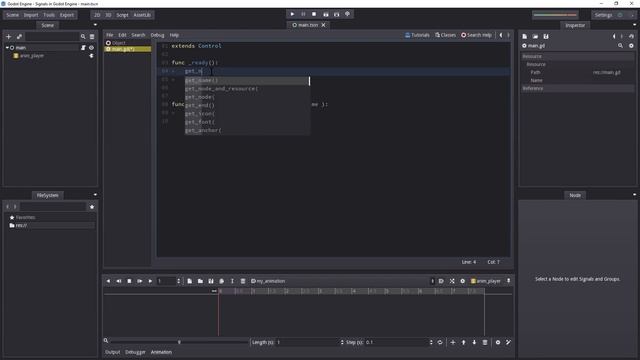Open script editor Edit menu
The width and height of the screenshot is (640, 360).
122,35
